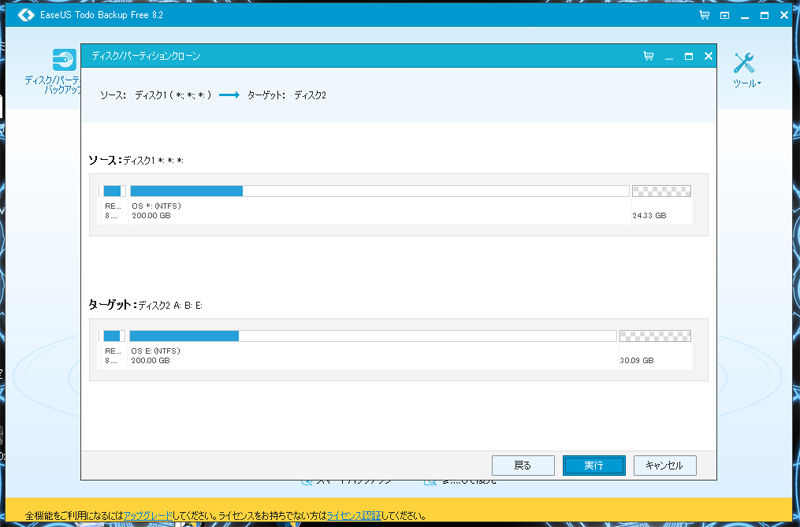This screenshot has height=527, width=800.
Task: Open the shopping cart icon in main title bar
Action: tap(705, 15)
